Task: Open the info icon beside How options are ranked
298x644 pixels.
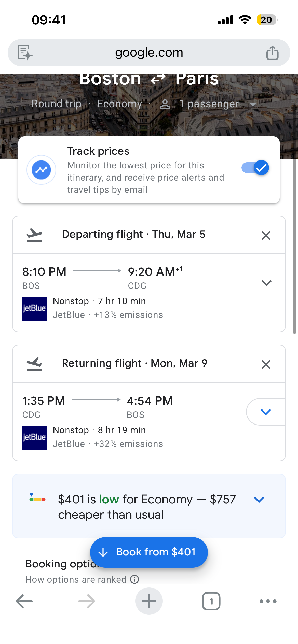Action: (134, 579)
